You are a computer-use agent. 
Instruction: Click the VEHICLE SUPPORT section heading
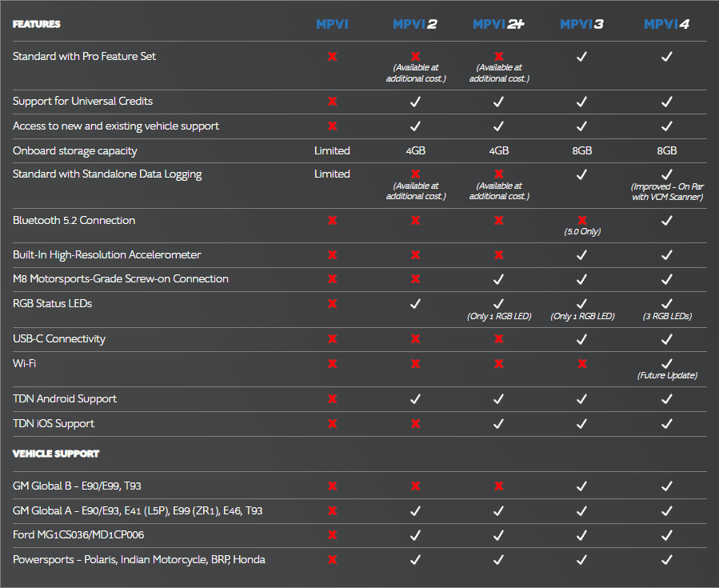click(56, 454)
